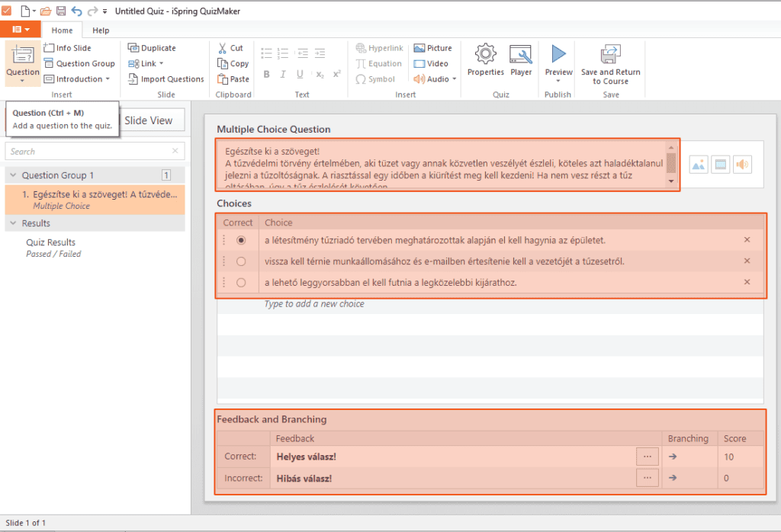
Task: Mark the first choice as correct
Action: (x=241, y=240)
